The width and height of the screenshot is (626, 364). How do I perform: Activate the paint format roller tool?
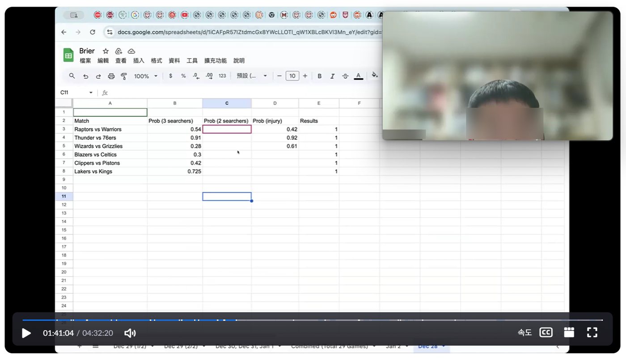[x=124, y=76]
